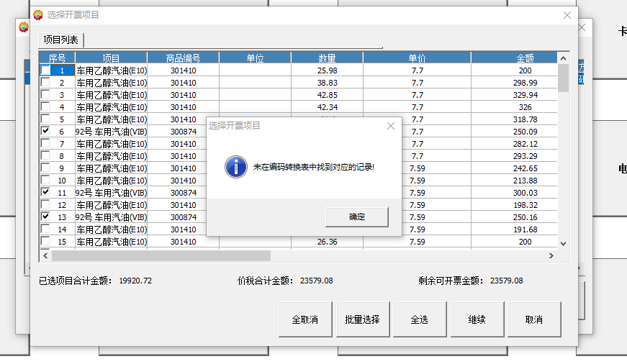The height and width of the screenshot is (364, 627).
Task: Uncheck the checkbox for row 6
Action: (46, 132)
